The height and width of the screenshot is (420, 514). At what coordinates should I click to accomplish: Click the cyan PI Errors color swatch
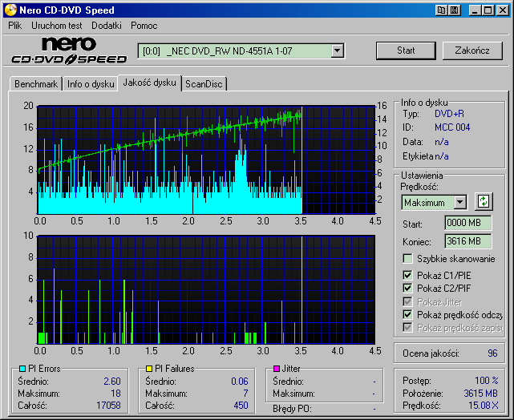[x=22, y=369]
